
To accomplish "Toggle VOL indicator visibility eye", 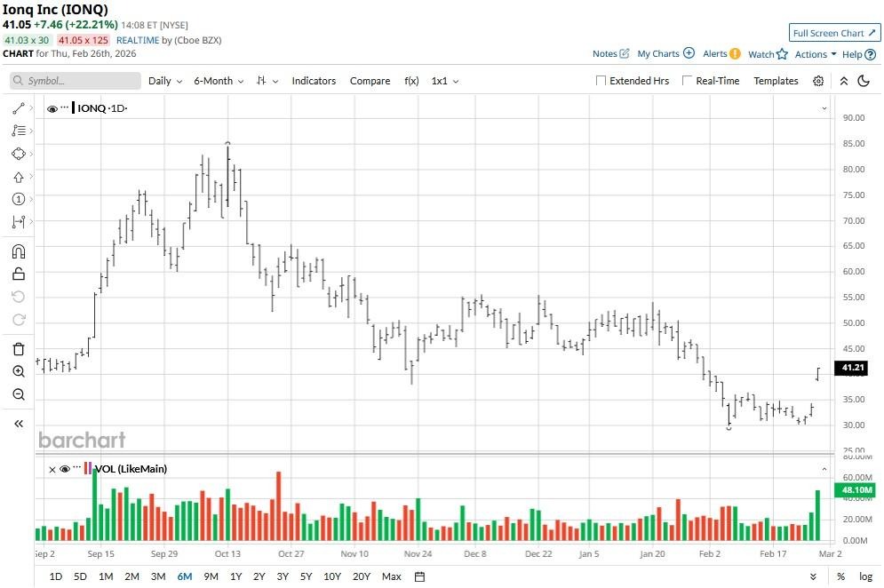I will [x=65, y=469].
